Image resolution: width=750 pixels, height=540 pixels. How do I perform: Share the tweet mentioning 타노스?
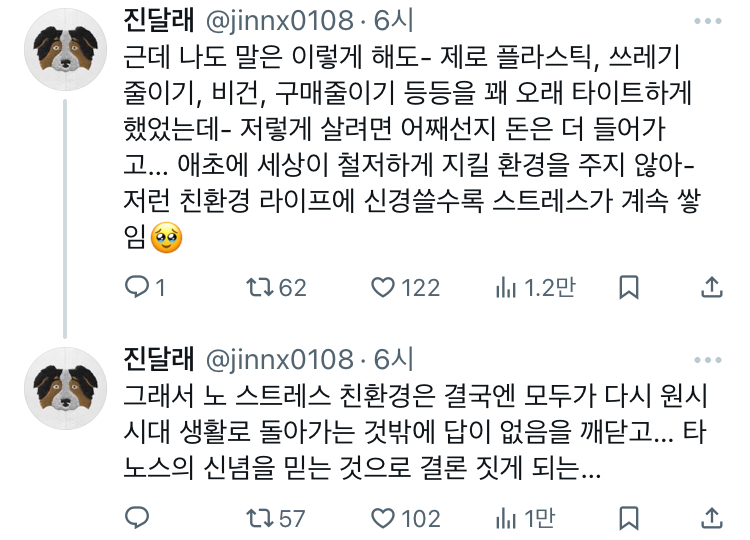point(710,518)
